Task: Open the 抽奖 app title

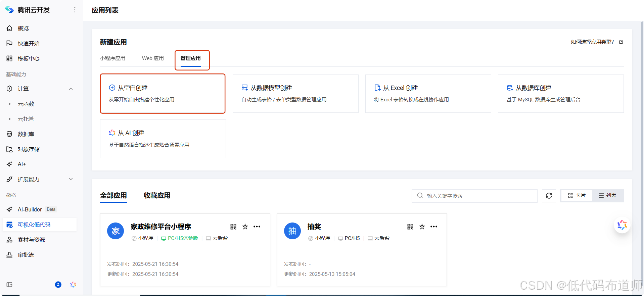Action: 314,227
